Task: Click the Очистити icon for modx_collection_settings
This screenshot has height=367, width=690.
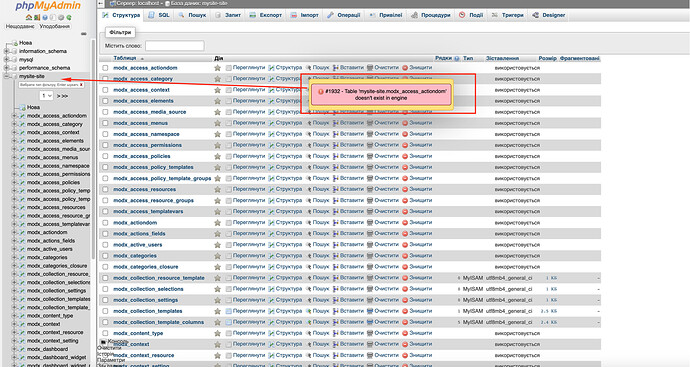Action: pos(370,300)
